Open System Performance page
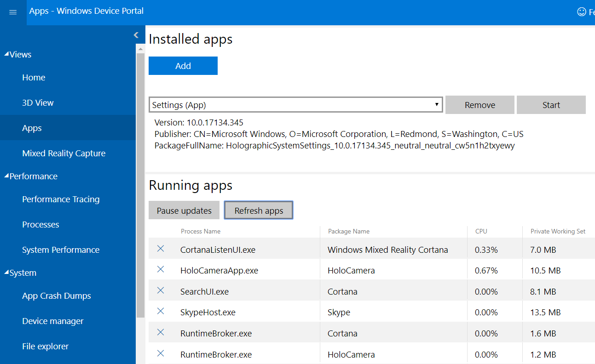The image size is (595, 364). pyautogui.click(x=61, y=250)
